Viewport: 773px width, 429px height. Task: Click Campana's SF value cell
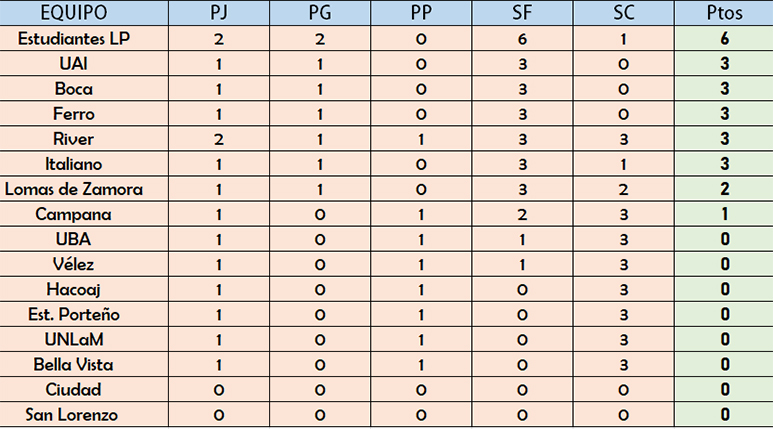tap(522, 214)
